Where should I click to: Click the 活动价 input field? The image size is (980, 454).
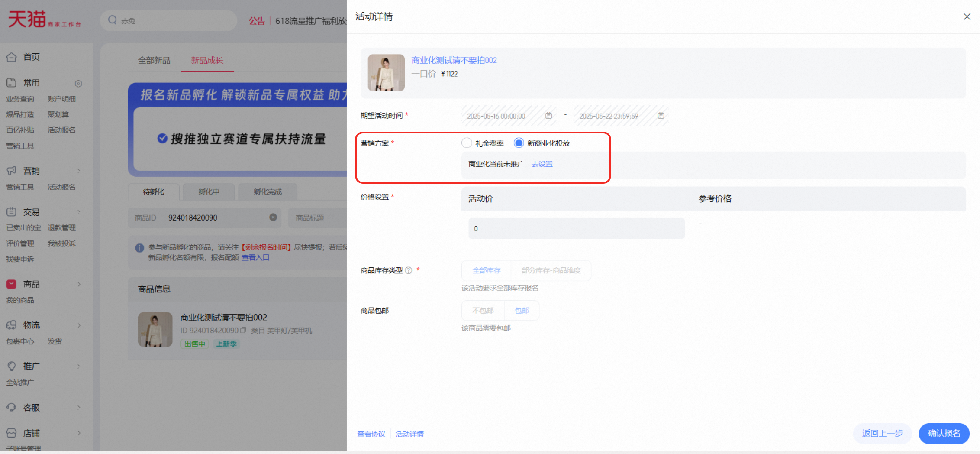pyautogui.click(x=577, y=228)
